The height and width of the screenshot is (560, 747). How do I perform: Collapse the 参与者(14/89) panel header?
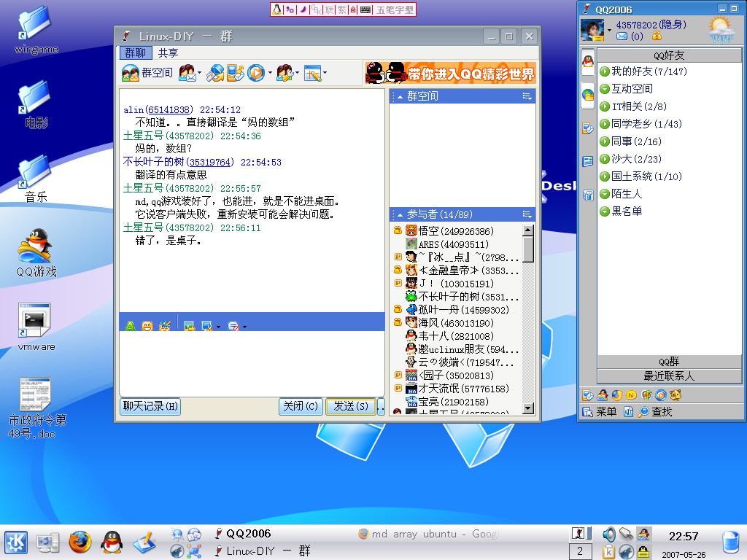pyautogui.click(x=400, y=215)
